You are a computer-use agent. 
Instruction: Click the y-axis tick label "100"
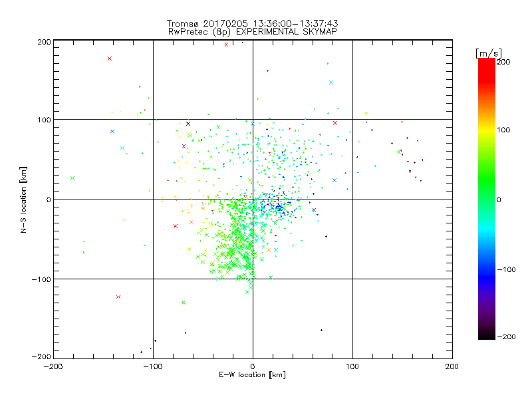pyautogui.click(x=44, y=120)
